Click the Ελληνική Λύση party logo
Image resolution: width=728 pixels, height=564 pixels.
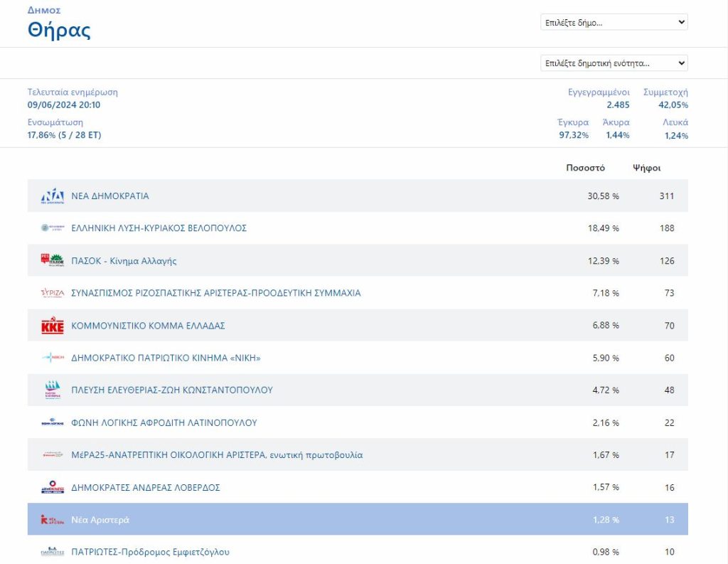53,228
